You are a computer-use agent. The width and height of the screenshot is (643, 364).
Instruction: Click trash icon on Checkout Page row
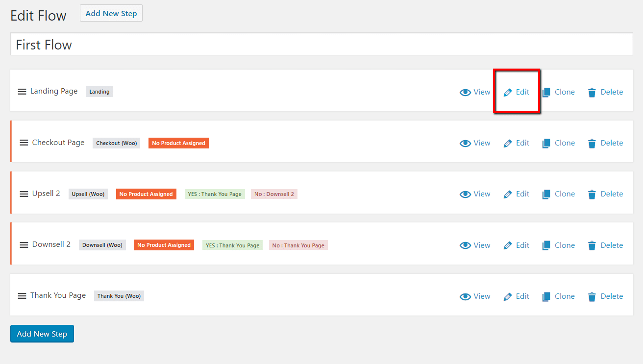click(592, 144)
